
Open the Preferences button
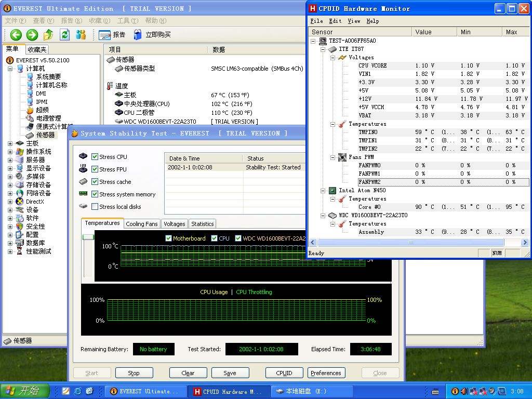[x=326, y=373]
